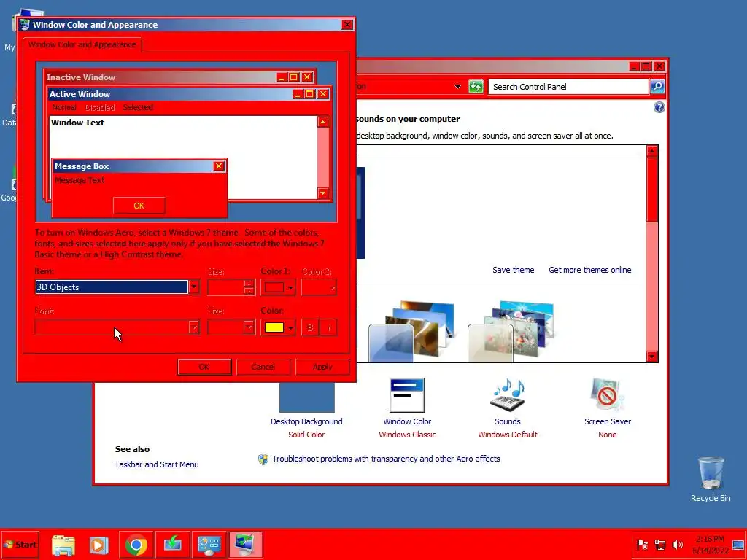Open address bar history dropdown arrow

(x=457, y=87)
